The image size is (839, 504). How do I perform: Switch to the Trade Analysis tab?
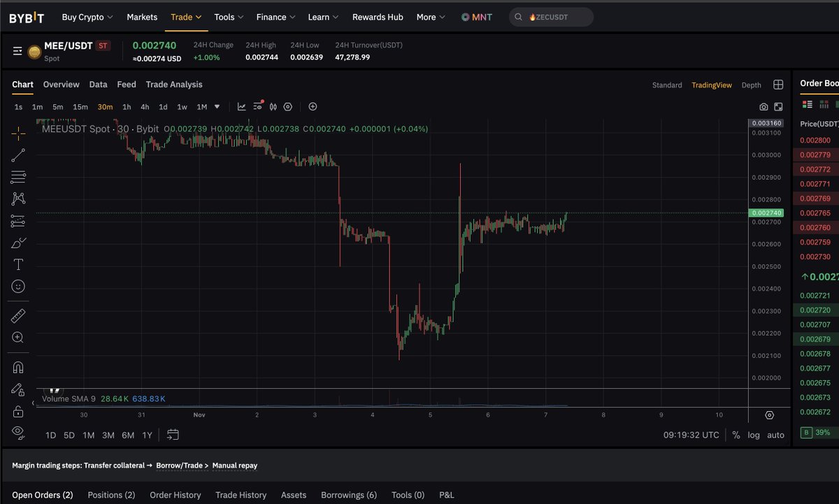174,85
